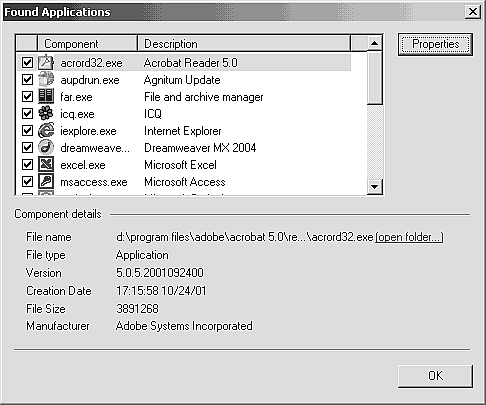Click the Dreamweaver icon in the list
The height and width of the screenshot is (405, 486).
pos(46,147)
